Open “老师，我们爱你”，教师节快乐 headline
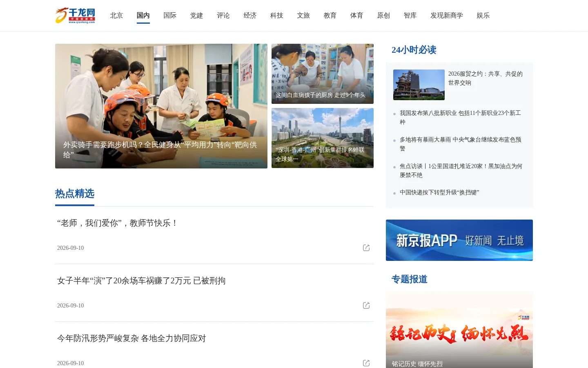Screen dimensions: 588x368 pos(118,223)
